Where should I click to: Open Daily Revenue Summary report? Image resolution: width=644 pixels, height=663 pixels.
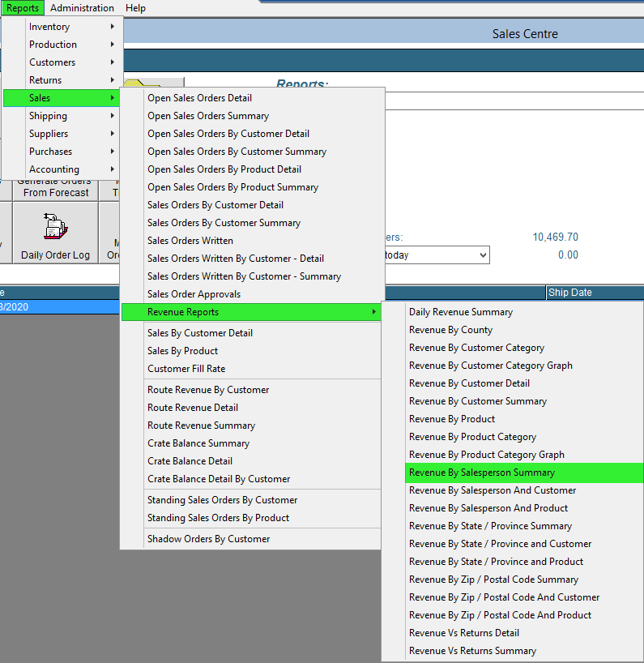click(x=513, y=312)
